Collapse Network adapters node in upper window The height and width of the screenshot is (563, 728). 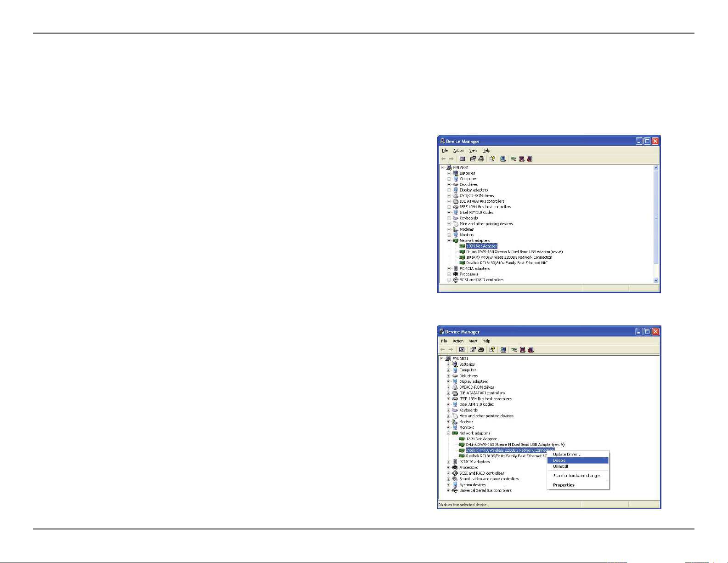(449, 241)
